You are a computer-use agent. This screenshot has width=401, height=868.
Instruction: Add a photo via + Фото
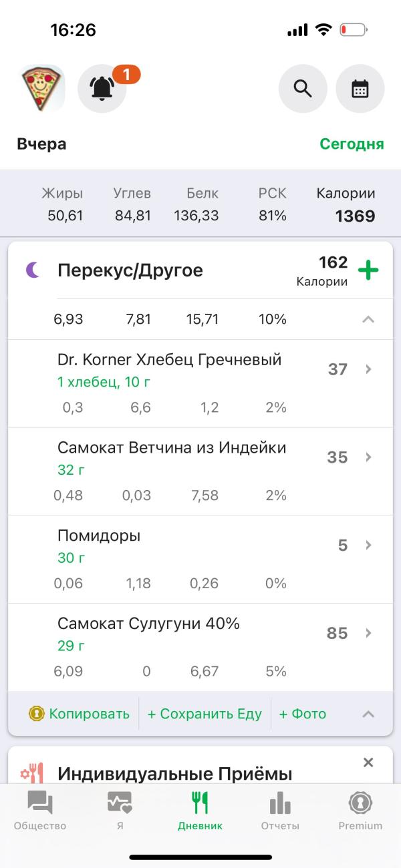[303, 714]
